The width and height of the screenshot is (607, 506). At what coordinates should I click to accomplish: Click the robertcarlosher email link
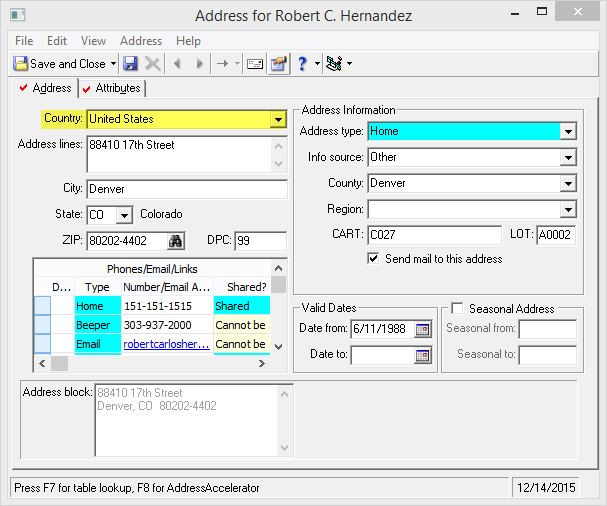pyautogui.click(x=166, y=344)
